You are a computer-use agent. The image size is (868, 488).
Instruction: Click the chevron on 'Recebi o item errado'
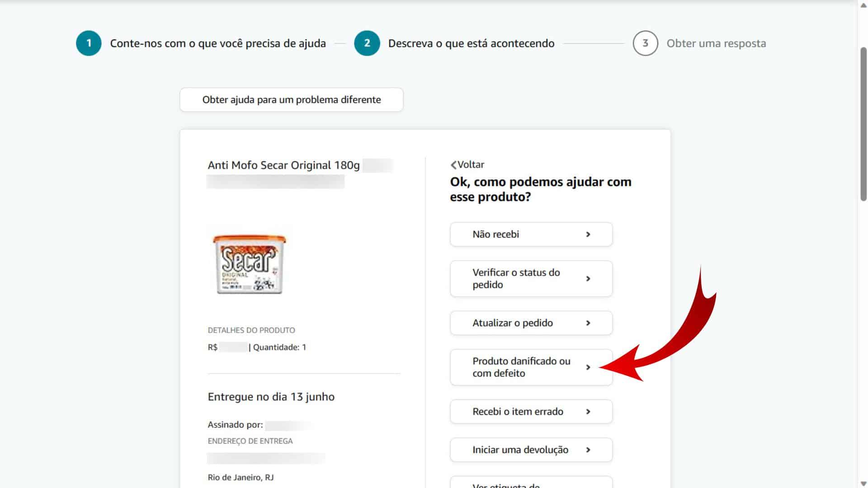[588, 411]
